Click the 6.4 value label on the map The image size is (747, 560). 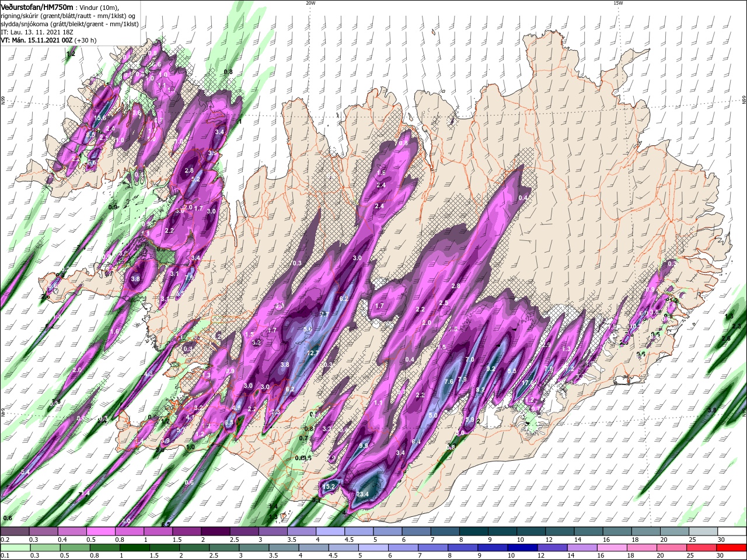tap(416, 442)
